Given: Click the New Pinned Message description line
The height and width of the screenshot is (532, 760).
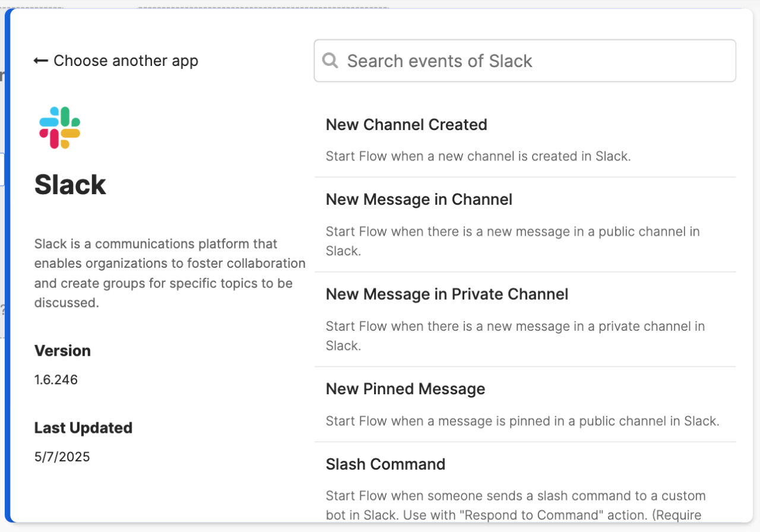Looking at the screenshot, I should [x=522, y=421].
